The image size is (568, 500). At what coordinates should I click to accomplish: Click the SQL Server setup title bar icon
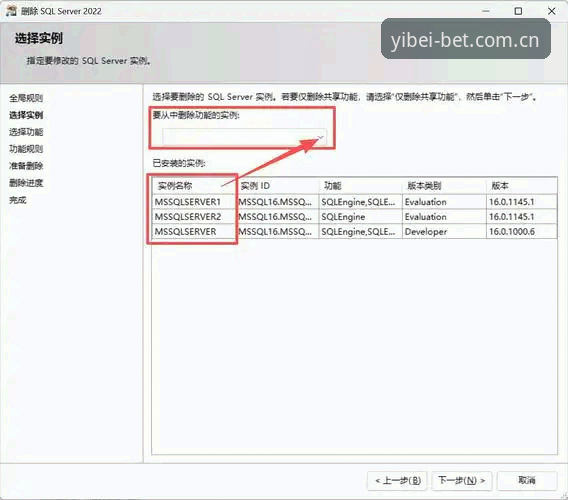pyautogui.click(x=11, y=11)
